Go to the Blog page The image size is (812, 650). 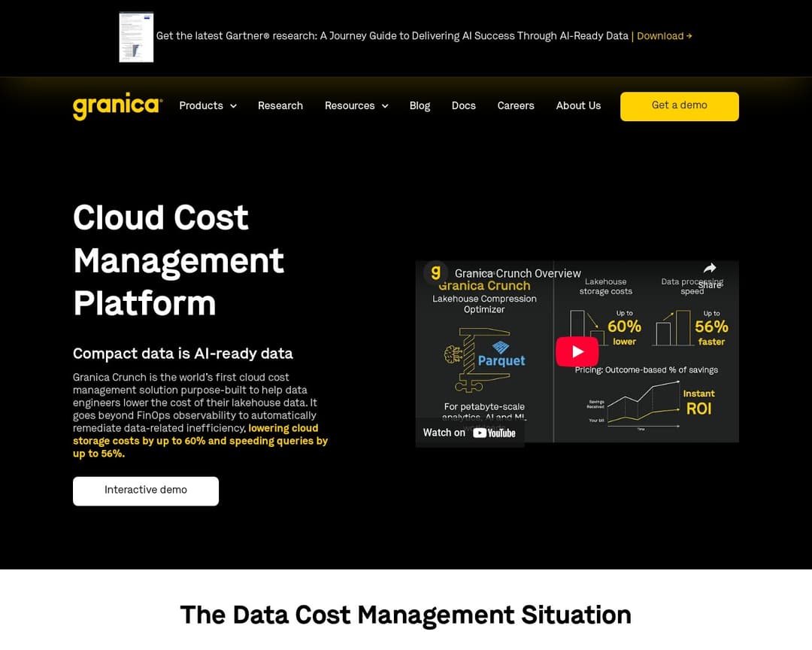(420, 106)
